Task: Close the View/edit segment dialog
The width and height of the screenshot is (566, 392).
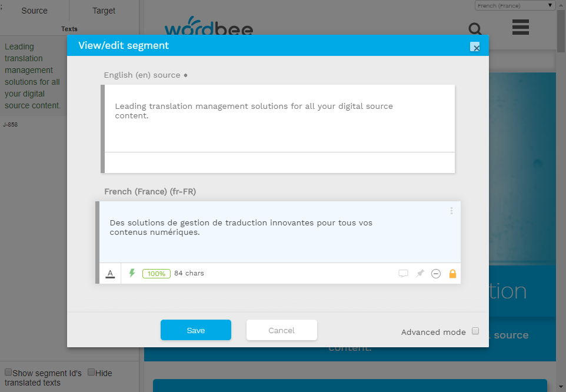Action: pos(475,47)
